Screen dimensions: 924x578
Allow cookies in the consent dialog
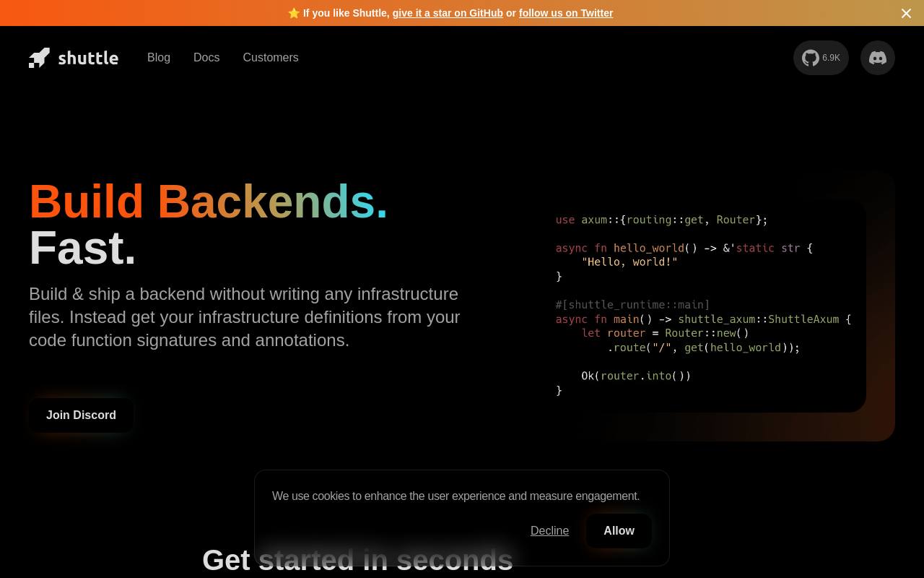tap(619, 531)
